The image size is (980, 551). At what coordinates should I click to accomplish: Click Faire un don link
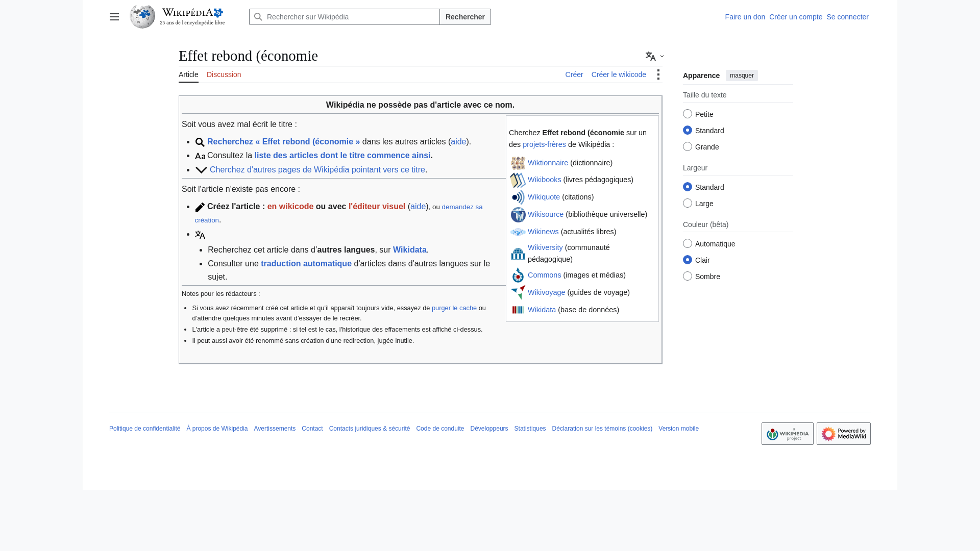[x=745, y=17]
